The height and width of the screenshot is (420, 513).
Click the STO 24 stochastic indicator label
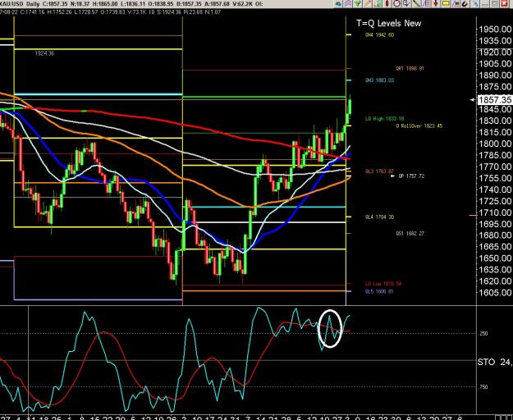click(x=495, y=362)
